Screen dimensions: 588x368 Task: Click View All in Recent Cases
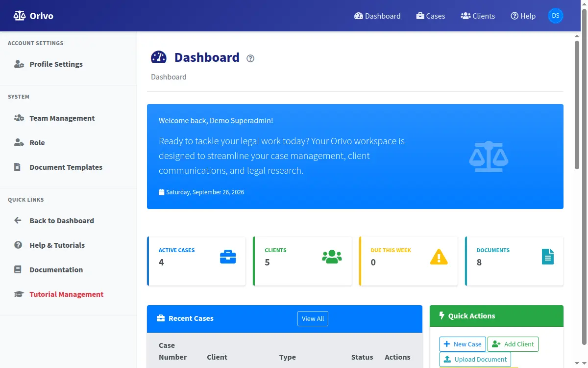pyautogui.click(x=313, y=319)
